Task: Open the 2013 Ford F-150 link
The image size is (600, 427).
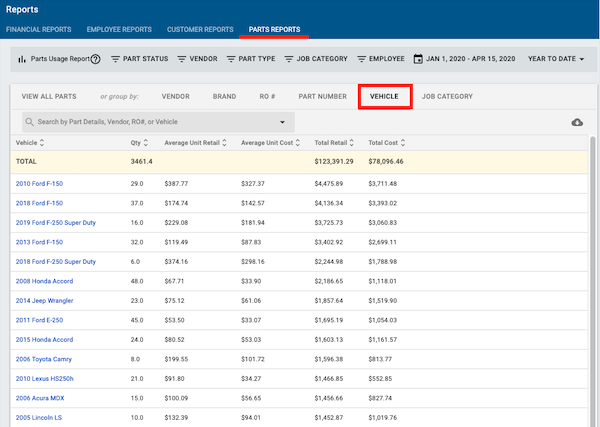Action: click(39, 242)
